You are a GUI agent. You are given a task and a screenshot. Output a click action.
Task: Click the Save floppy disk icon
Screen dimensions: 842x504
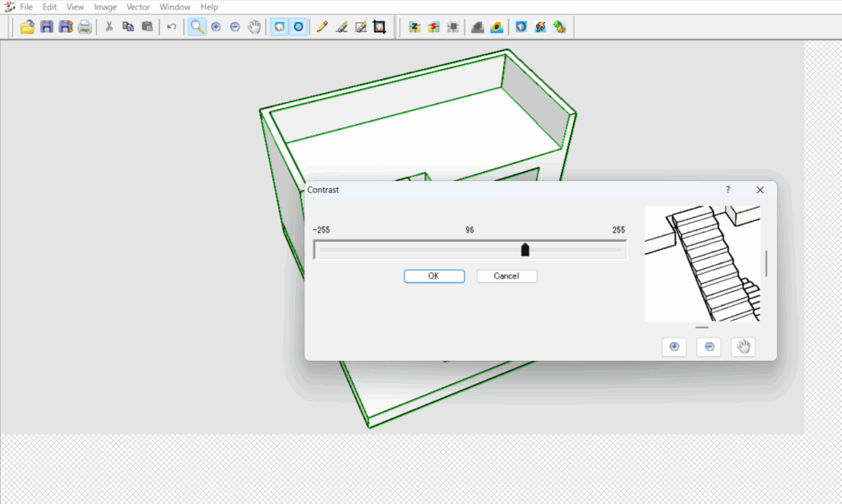point(47,27)
